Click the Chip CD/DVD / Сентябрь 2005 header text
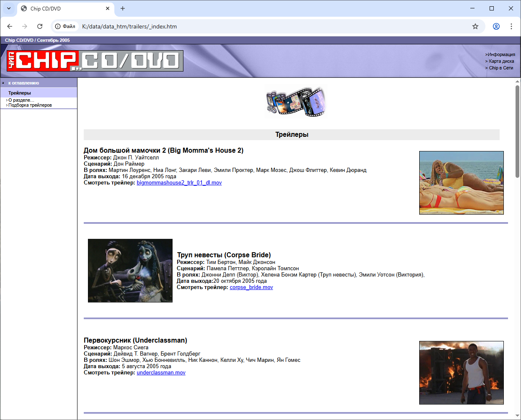This screenshot has height=420, width=521. pyautogui.click(x=37, y=41)
